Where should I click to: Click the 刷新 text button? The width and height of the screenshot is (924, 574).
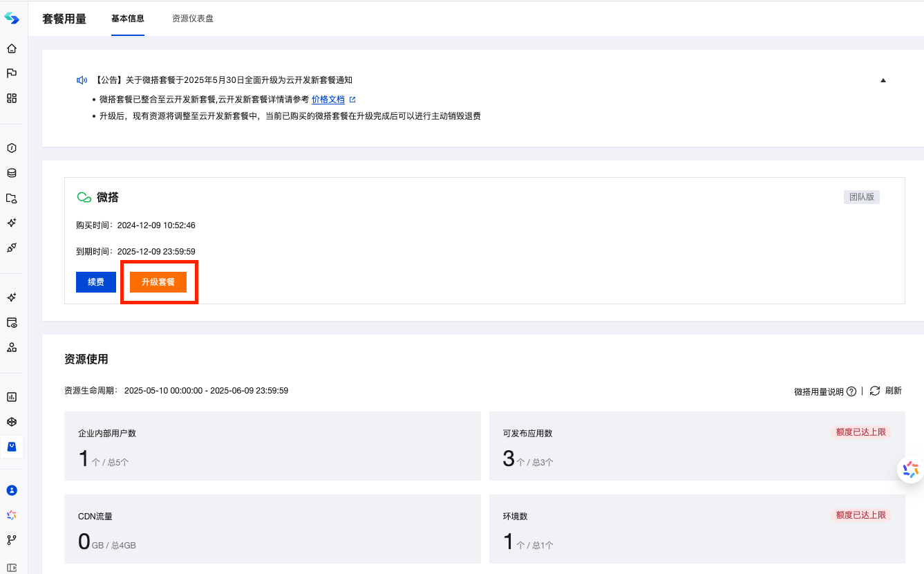tap(893, 391)
